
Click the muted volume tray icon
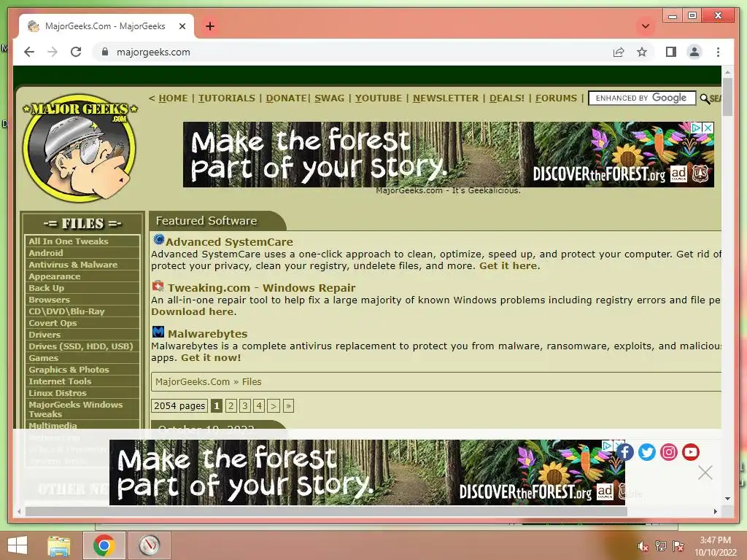(643, 546)
